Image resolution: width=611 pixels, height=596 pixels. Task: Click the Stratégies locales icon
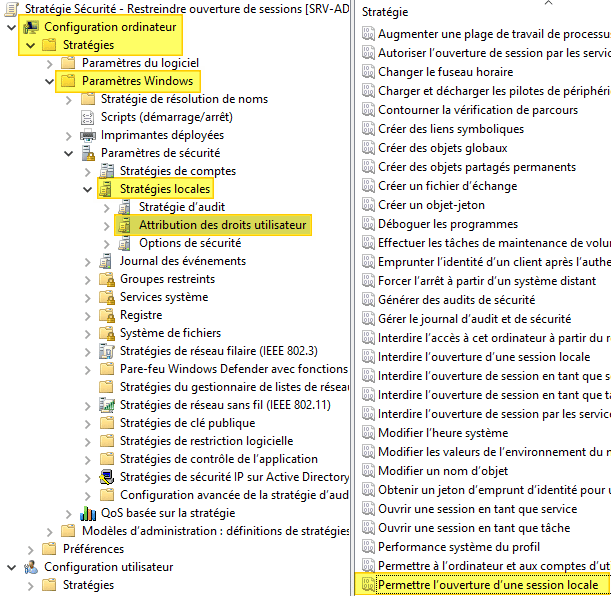tap(106, 189)
